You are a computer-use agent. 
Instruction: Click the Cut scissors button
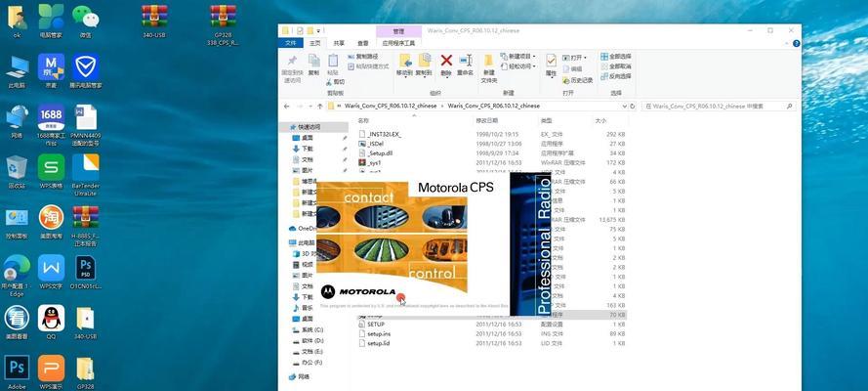click(336, 82)
